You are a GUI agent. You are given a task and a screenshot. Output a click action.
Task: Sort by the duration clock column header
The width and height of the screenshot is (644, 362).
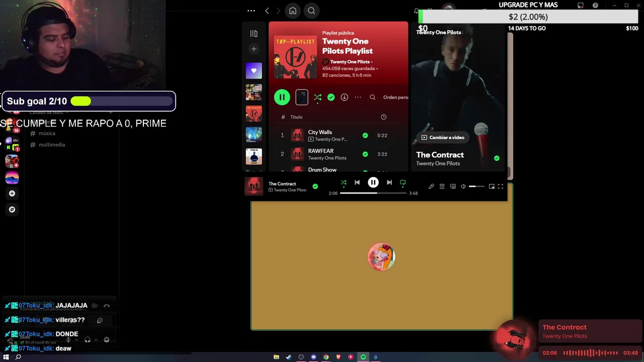[383, 117]
